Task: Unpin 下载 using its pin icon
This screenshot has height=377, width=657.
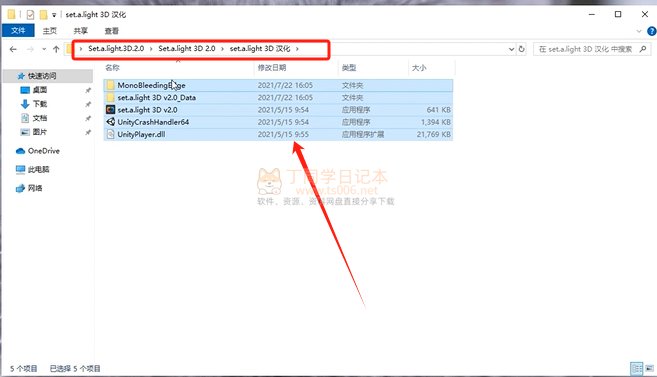Action: pyautogui.click(x=88, y=104)
